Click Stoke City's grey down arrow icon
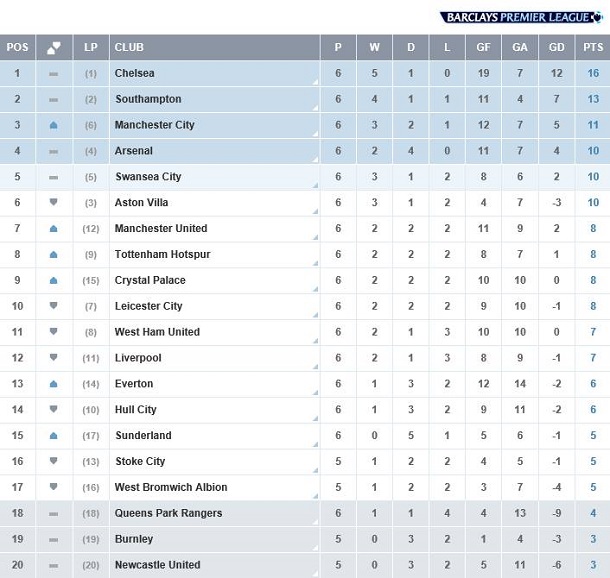Image resolution: width=610 pixels, height=578 pixels. [54, 461]
